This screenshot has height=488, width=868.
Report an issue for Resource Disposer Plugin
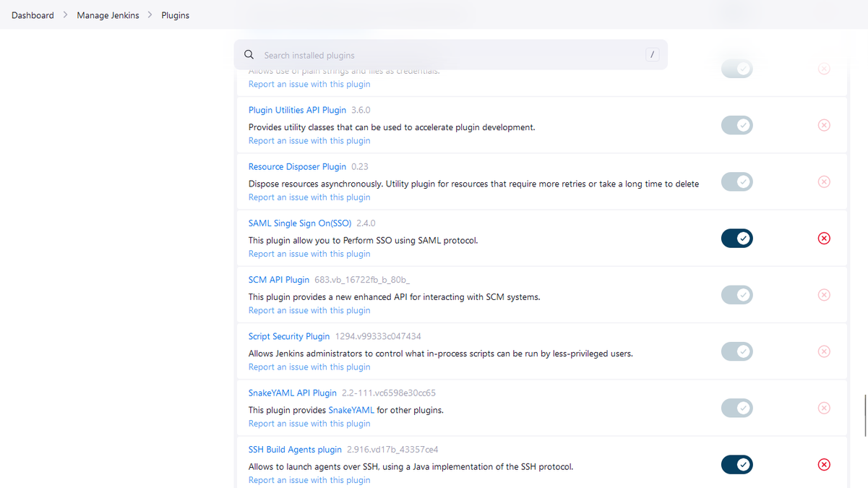[x=309, y=197]
